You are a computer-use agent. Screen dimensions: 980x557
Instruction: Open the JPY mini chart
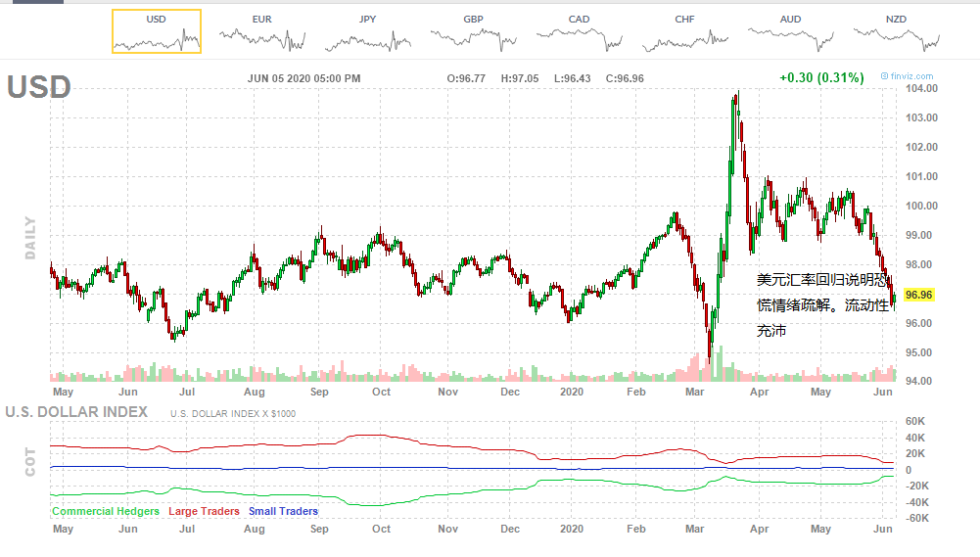[367, 31]
